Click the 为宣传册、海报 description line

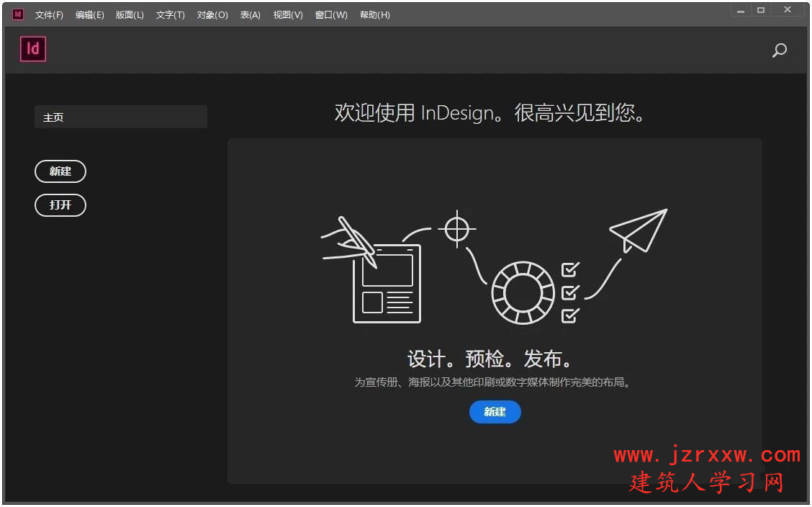point(492,382)
